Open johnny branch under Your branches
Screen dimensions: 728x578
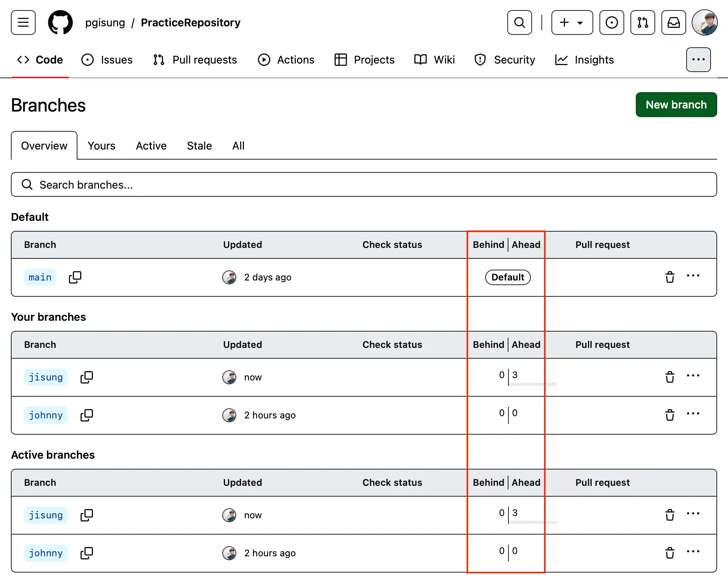click(46, 415)
